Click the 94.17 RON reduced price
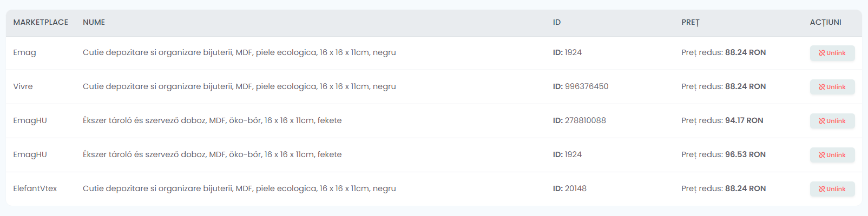 [x=744, y=120]
